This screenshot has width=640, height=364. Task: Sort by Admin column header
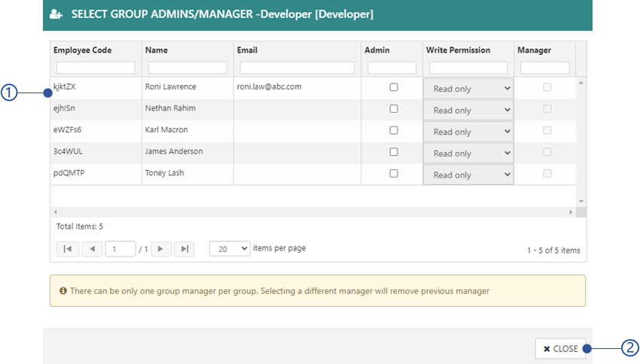(376, 50)
